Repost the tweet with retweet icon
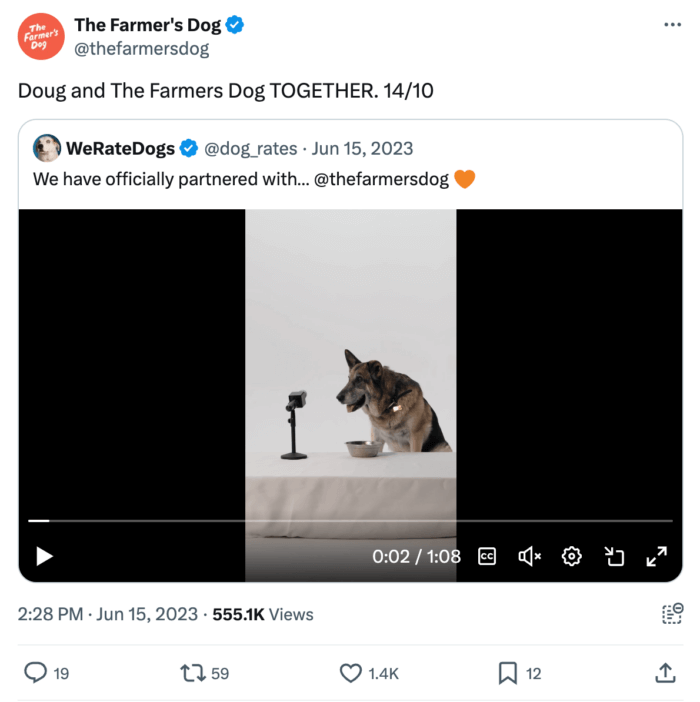This screenshot has height=702, width=700. 192,673
